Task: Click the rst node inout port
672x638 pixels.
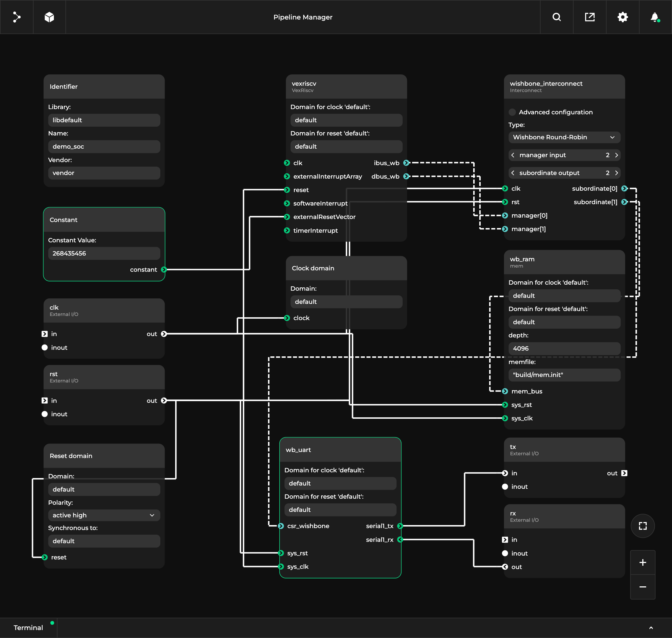Action: [x=45, y=414]
